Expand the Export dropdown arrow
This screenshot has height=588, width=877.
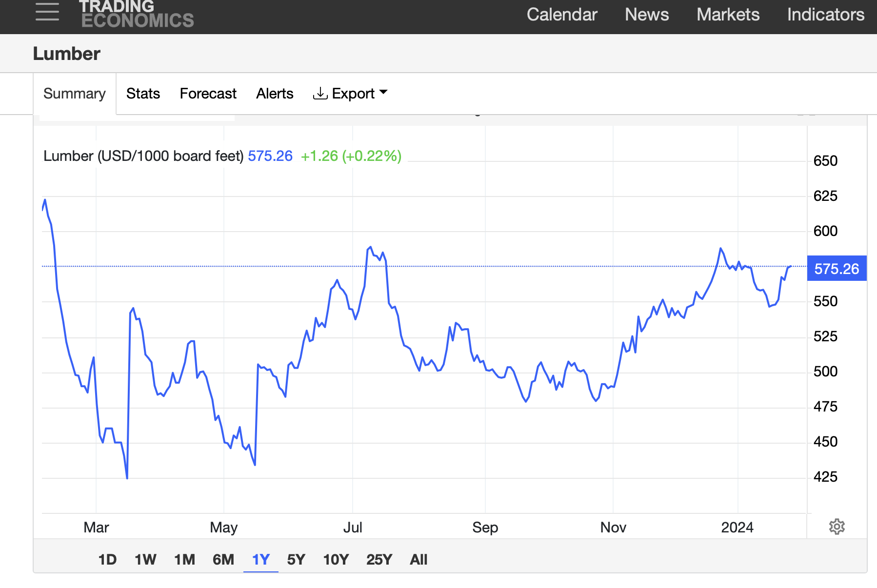pyautogui.click(x=383, y=92)
